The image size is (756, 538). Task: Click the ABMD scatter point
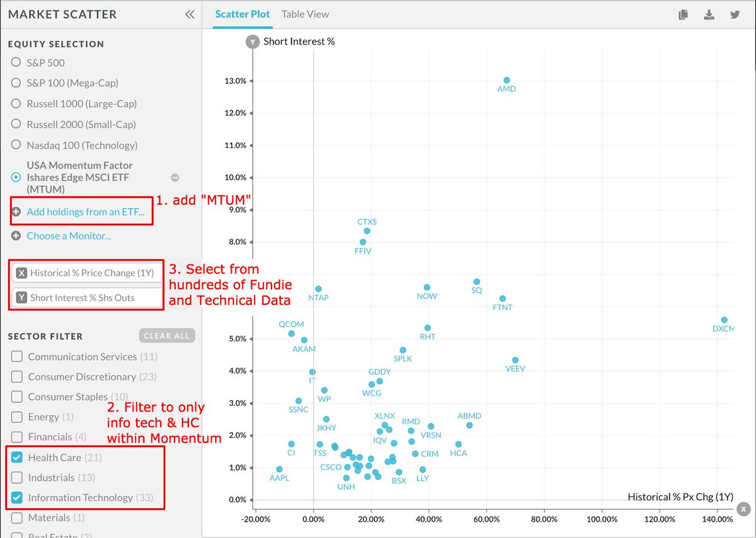(x=469, y=425)
